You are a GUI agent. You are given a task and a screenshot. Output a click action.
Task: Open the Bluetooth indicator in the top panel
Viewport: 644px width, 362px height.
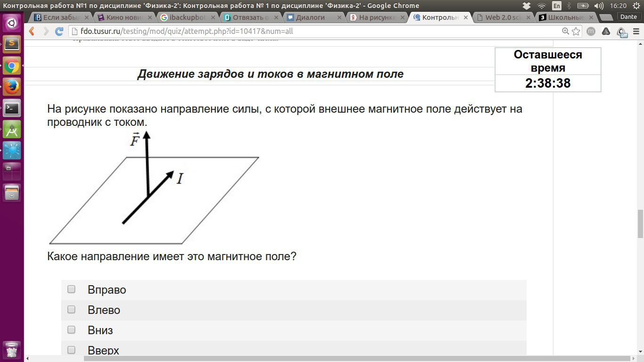pos(569,6)
